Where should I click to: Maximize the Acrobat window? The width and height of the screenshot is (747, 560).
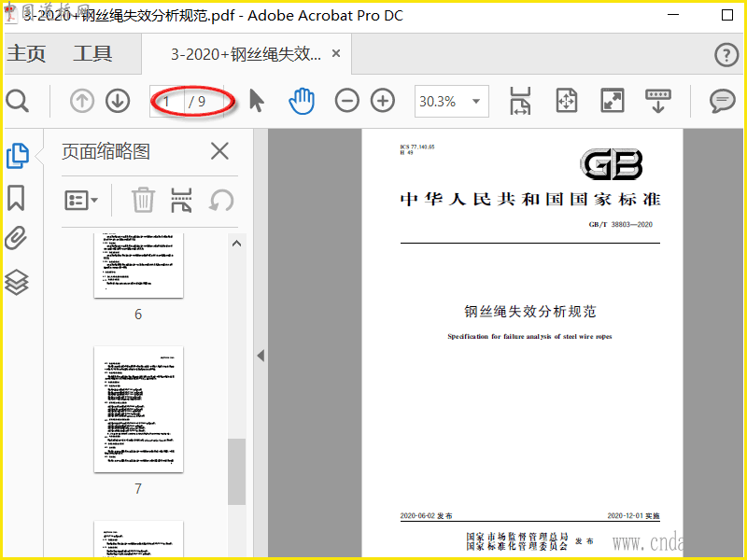727,15
